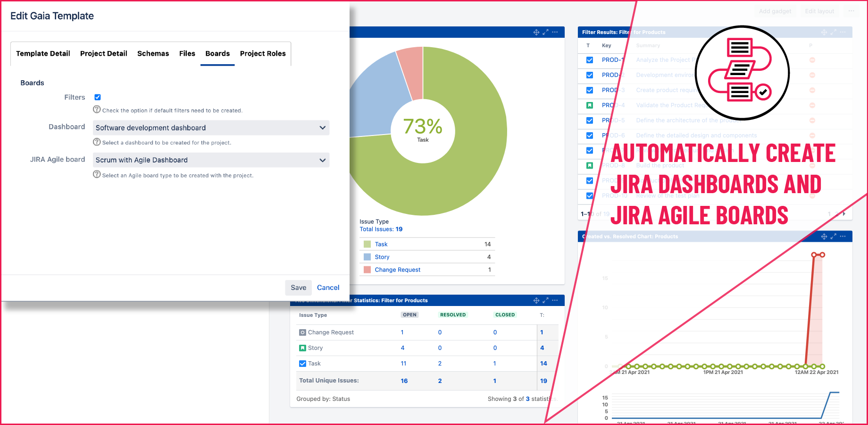Click the Story issue type icon in statistics table
868x425 pixels.
point(302,348)
